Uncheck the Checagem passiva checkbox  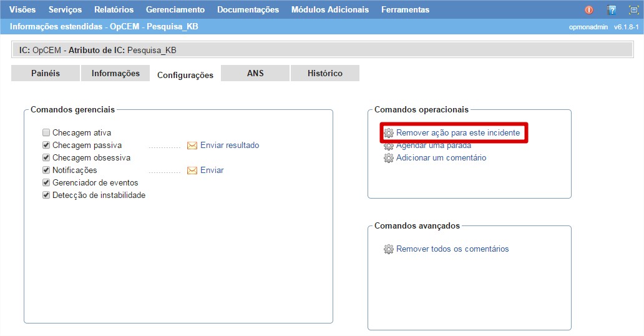tap(46, 146)
